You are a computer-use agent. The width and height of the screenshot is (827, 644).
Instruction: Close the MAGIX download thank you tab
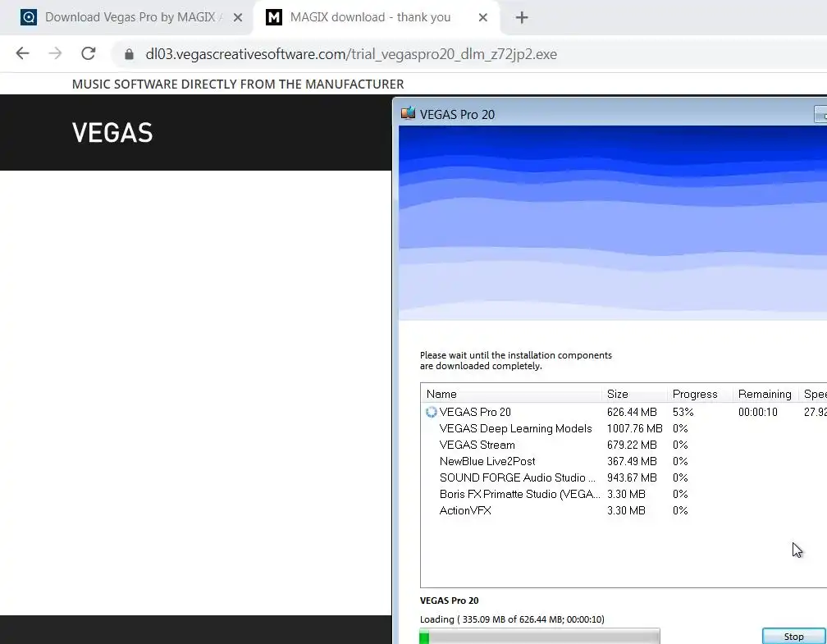[x=482, y=17]
